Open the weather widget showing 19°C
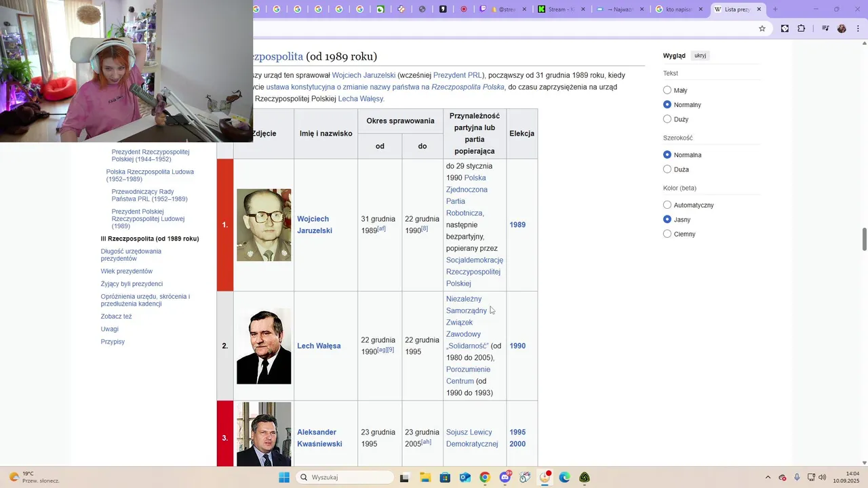Viewport: 868px width, 488px height. (x=34, y=477)
